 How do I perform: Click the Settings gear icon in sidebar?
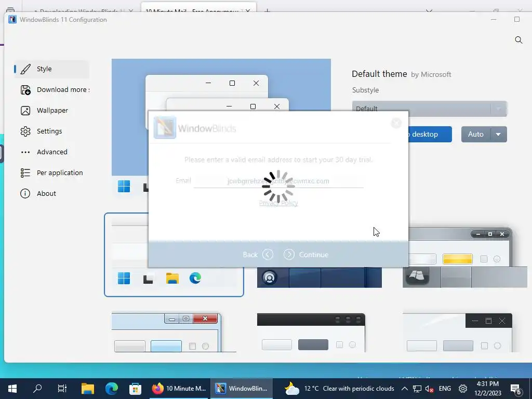[x=25, y=131]
